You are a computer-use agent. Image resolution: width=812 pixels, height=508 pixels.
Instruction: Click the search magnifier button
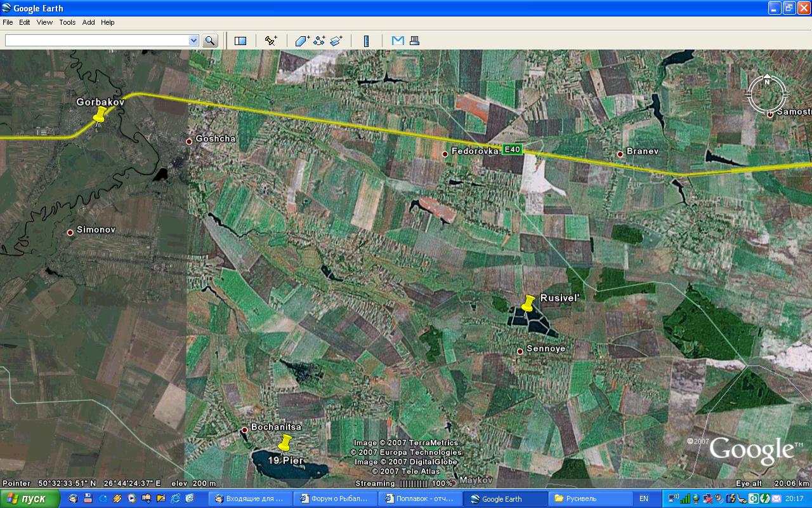pos(210,41)
